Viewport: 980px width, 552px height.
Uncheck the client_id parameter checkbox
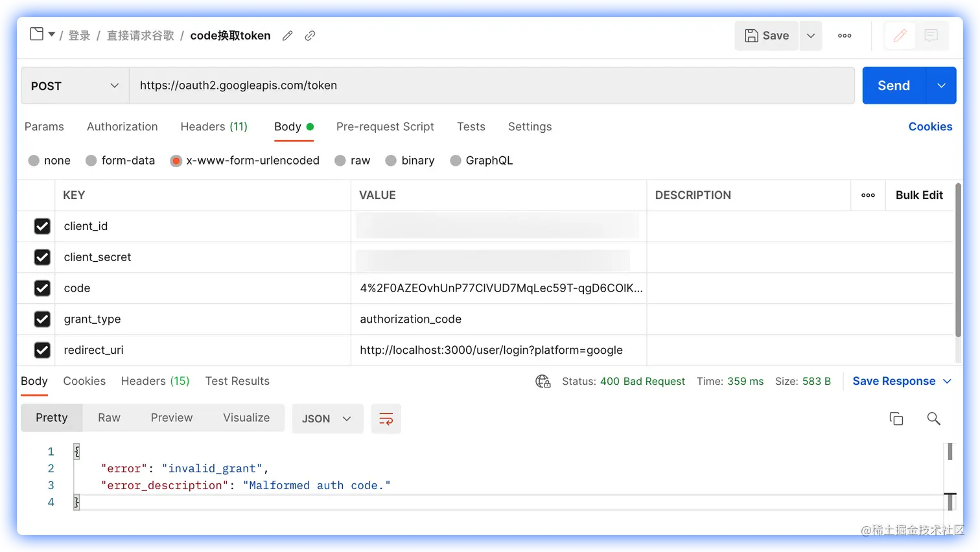42,226
